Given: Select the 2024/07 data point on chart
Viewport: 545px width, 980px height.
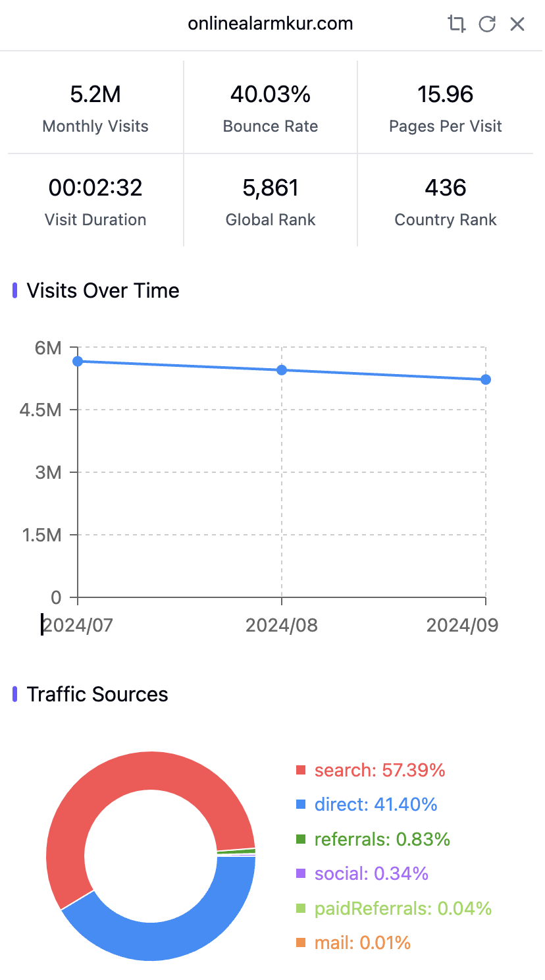Looking at the screenshot, I should point(78,361).
